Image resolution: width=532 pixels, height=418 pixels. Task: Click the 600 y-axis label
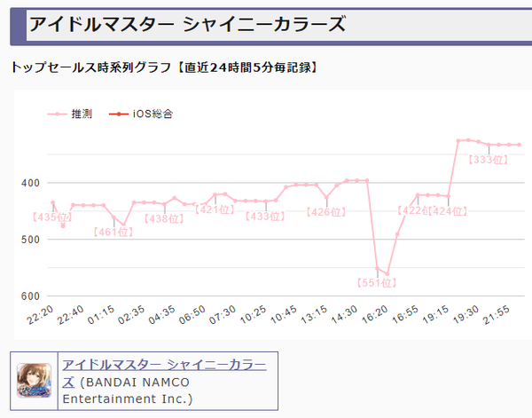pyautogui.click(x=30, y=296)
